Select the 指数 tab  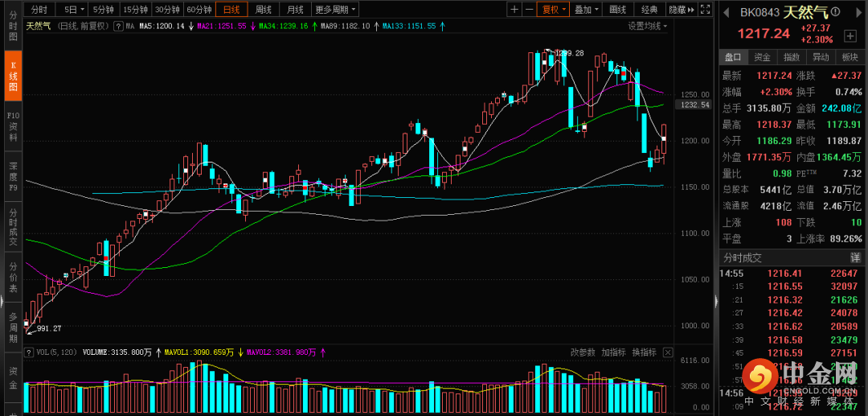tap(791, 57)
